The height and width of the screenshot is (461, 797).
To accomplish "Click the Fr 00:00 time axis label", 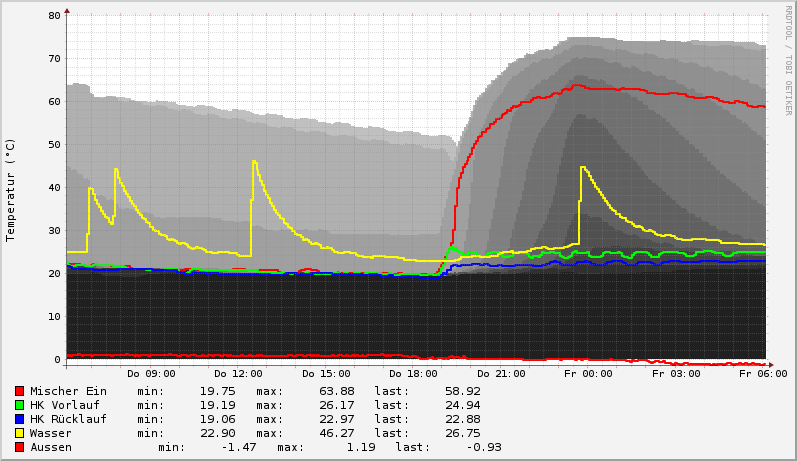I will (x=589, y=373).
